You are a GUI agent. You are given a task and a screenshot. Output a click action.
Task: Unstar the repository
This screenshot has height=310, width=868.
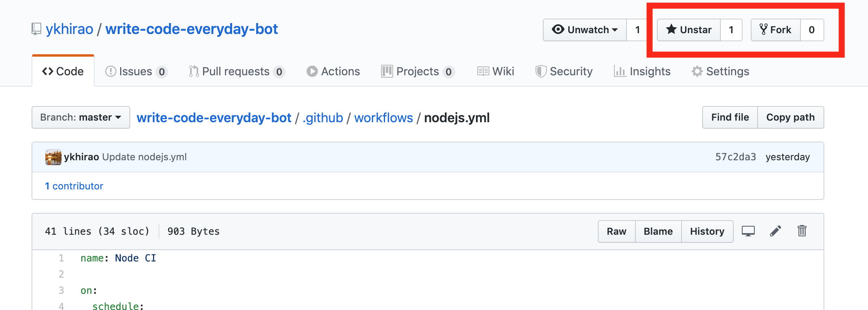coord(688,30)
